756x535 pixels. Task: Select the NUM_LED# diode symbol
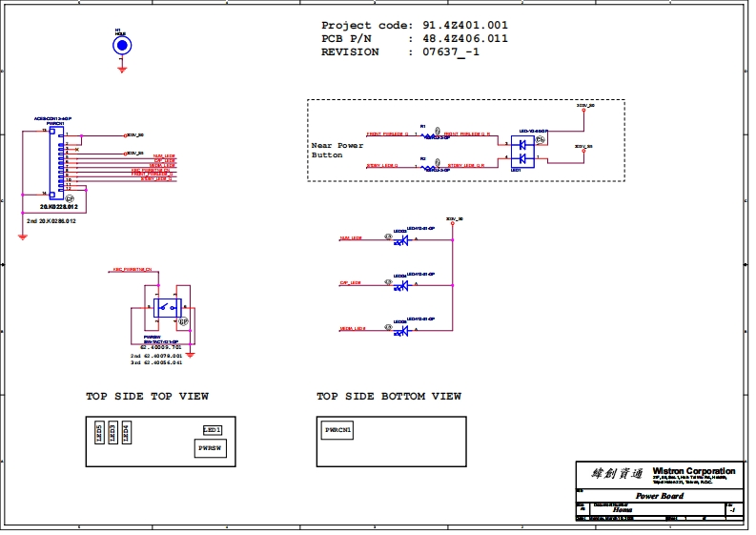[x=402, y=239]
